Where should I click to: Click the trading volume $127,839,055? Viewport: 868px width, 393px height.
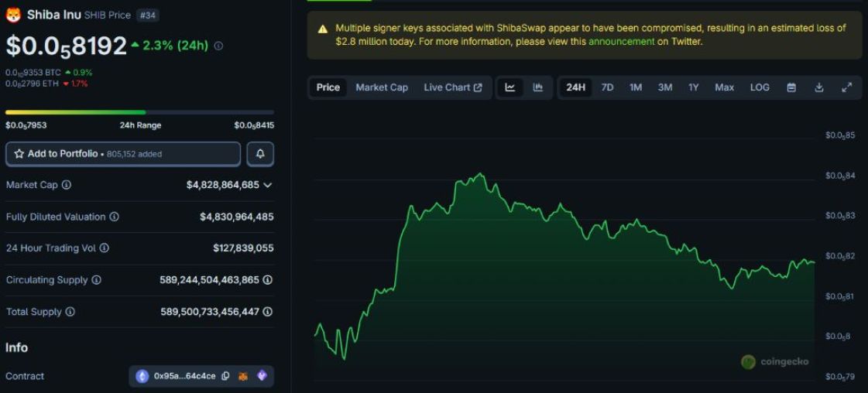[x=243, y=248]
